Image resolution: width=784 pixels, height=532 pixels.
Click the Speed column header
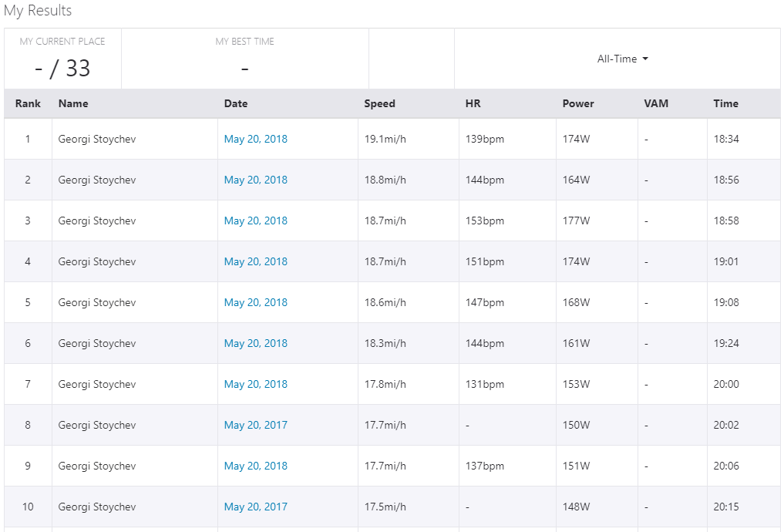379,104
